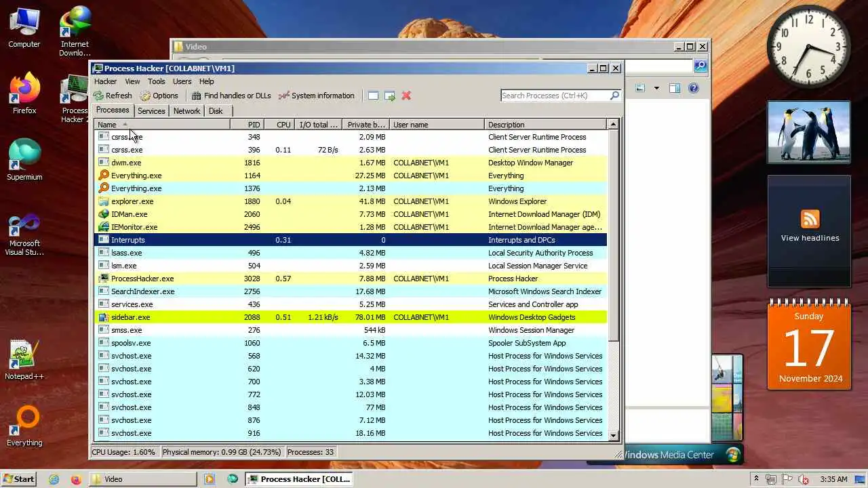This screenshot has width=868, height=488.
Task: Click Windows Media Player taskbar icon
Action: tap(210, 479)
